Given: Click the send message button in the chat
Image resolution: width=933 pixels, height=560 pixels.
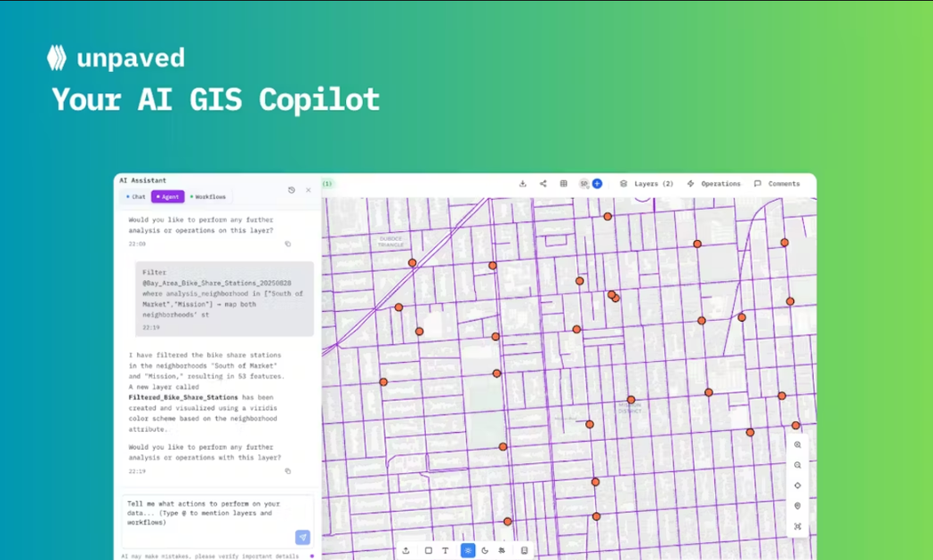Looking at the screenshot, I should coord(302,537).
